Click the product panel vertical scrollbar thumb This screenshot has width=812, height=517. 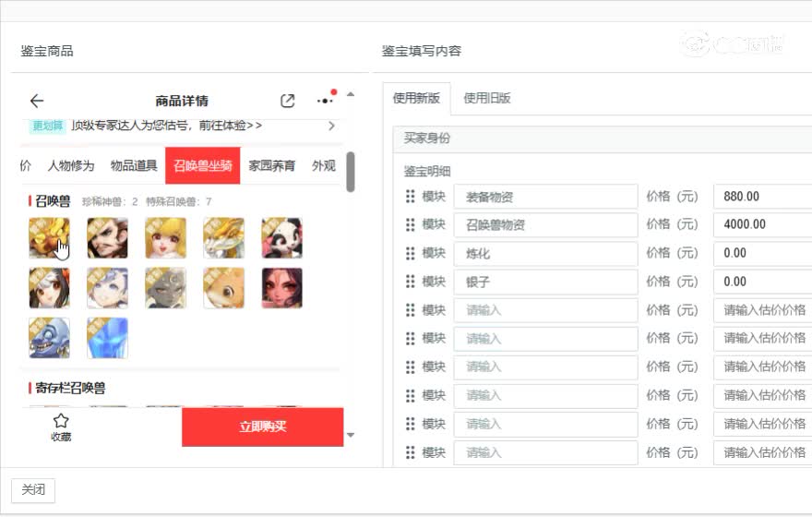(x=351, y=172)
